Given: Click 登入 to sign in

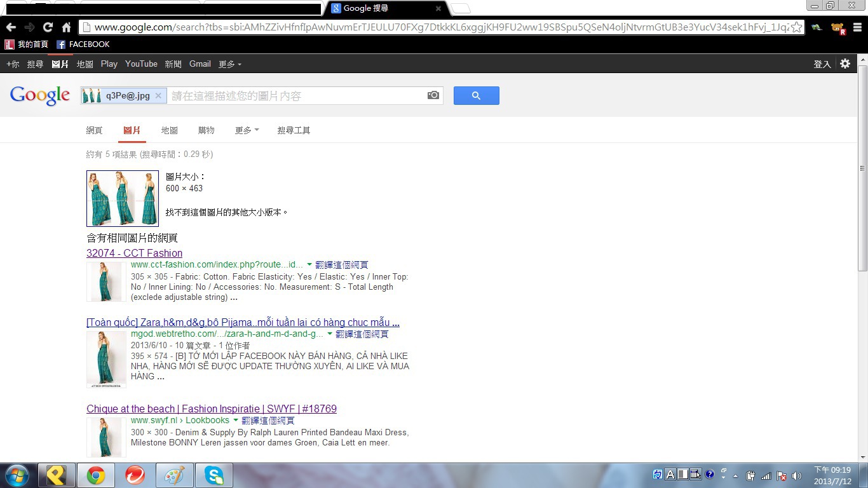Looking at the screenshot, I should click(822, 64).
